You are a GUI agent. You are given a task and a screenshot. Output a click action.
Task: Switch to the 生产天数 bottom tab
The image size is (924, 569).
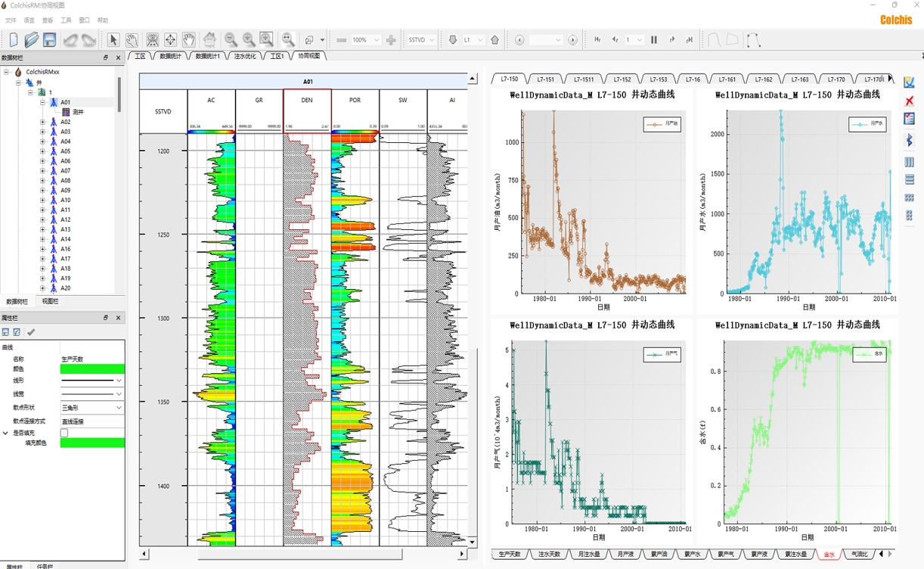(510, 555)
